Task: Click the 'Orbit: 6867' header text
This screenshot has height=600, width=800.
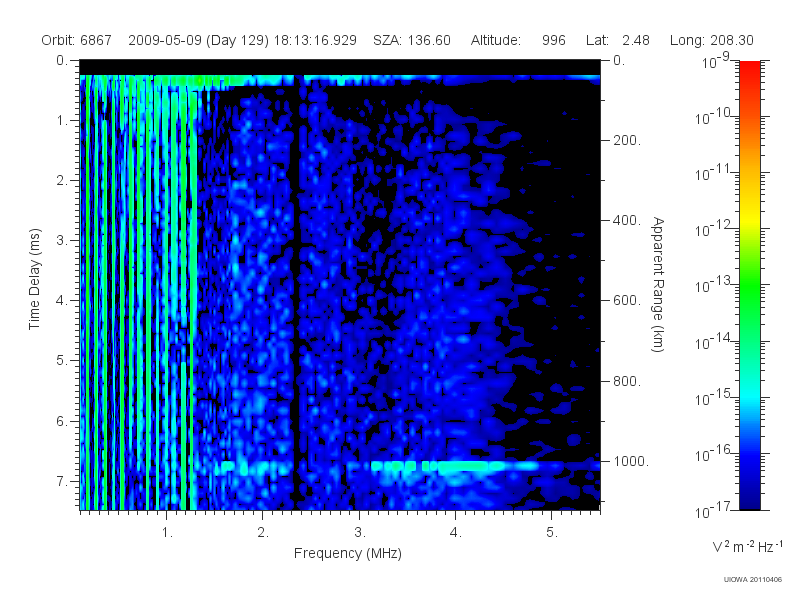Action: (x=77, y=40)
